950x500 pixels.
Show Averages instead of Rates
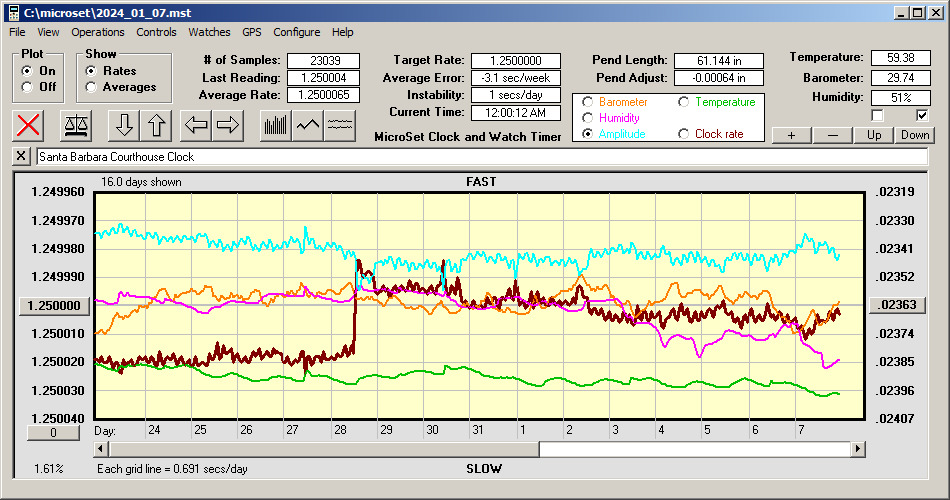pos(91,87)
